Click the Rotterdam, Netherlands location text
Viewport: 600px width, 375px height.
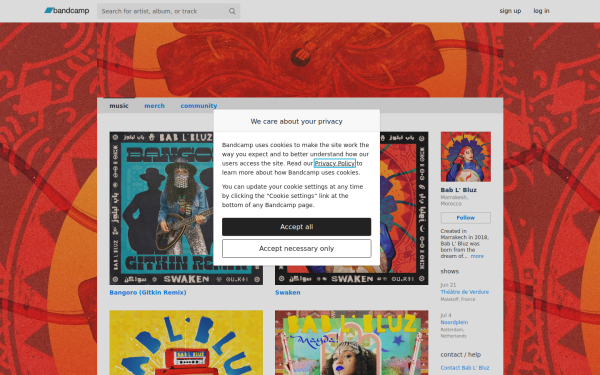click(453, 333)
